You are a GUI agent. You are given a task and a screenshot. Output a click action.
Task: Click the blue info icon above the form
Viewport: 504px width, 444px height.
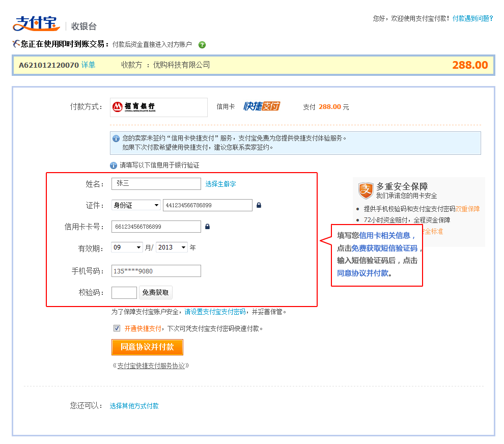tap(114, 165)
